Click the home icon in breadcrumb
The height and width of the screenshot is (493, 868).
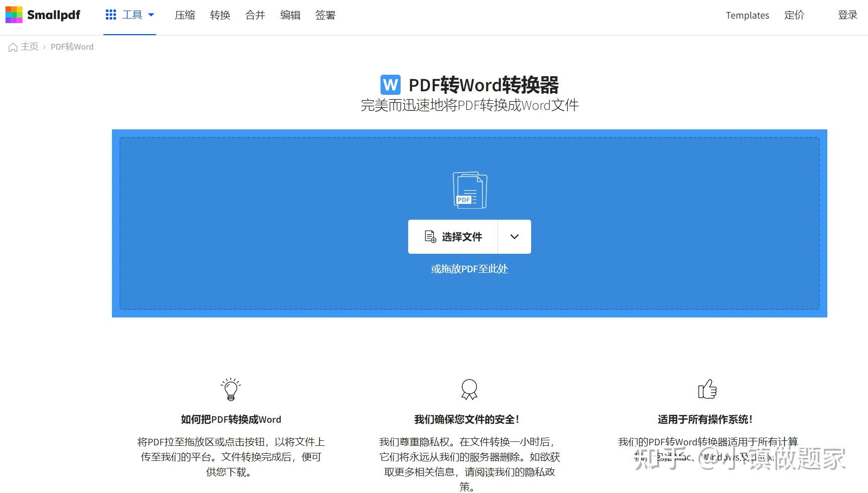13,47
